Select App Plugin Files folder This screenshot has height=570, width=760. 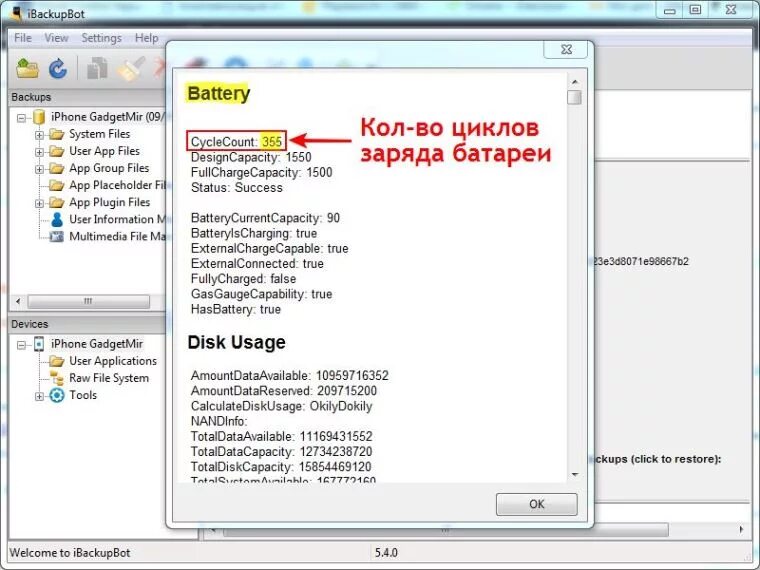(x=110, y=202)
